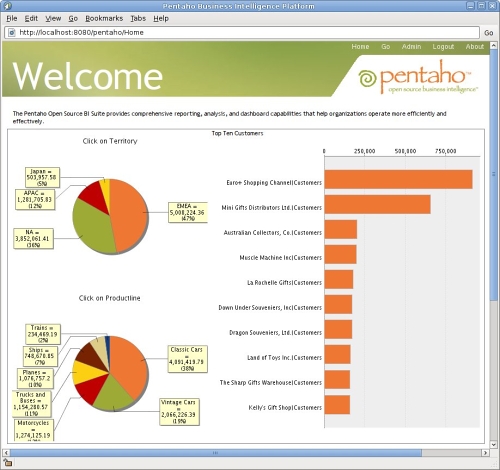Close the Pentaho browser window
500x470 pixels.
click(492, 6)
